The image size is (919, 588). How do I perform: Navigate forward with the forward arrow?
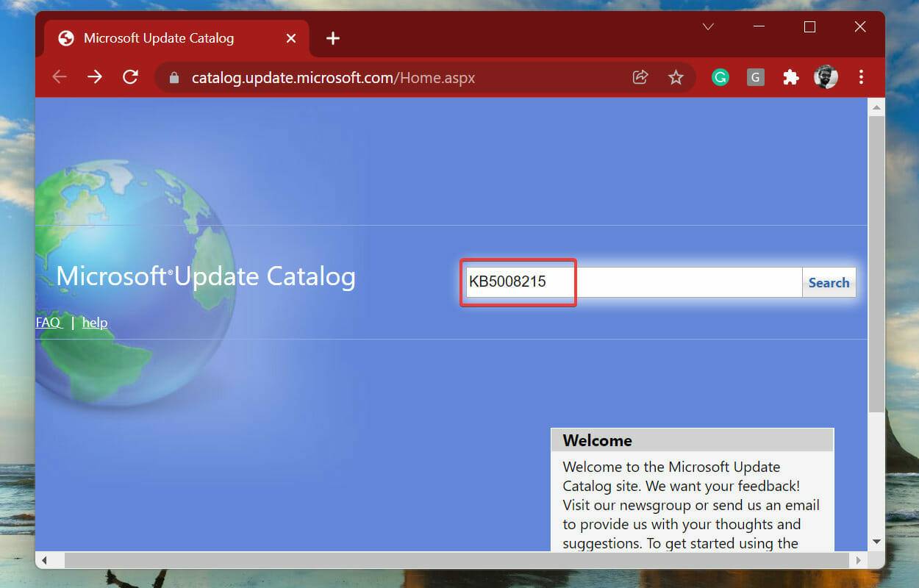pyautogui.click(x=95, y=76)
